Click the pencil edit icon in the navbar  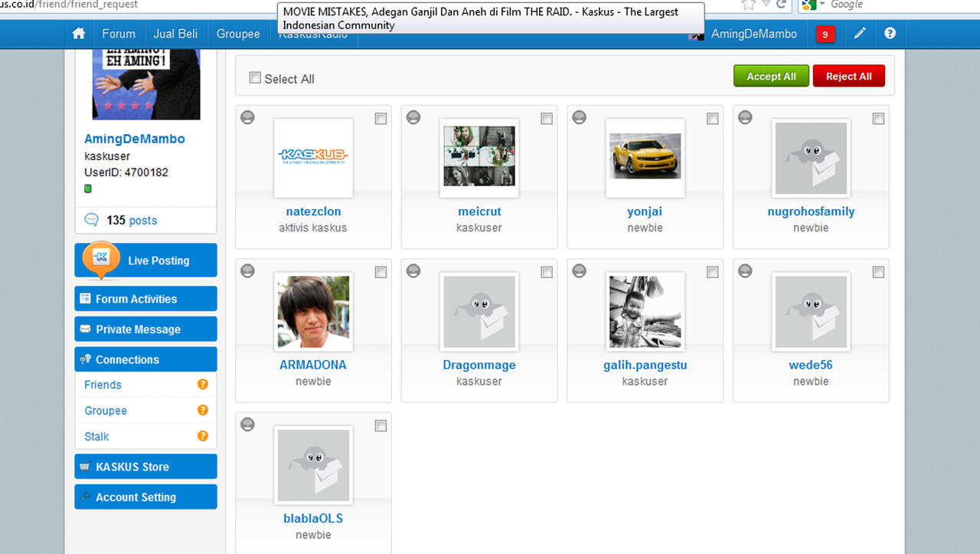pos(860,34)
